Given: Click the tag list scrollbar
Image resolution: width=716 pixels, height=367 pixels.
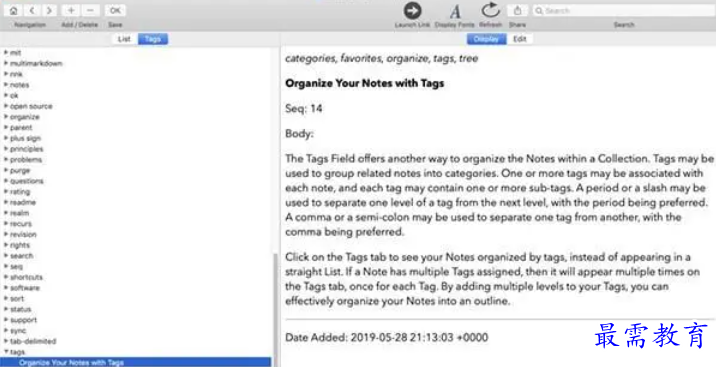Looking at the screenshot, I should pyautogui.click(x=275, y=310).
